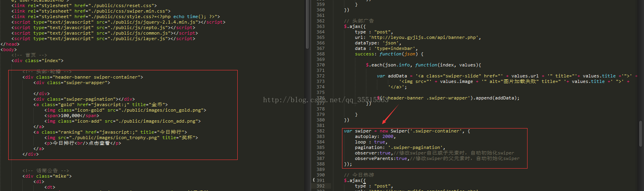This screenshot has width=644, height=191.
Task: Click the left pane vertical scrollbar thumb
Action: tap(307, 24)
